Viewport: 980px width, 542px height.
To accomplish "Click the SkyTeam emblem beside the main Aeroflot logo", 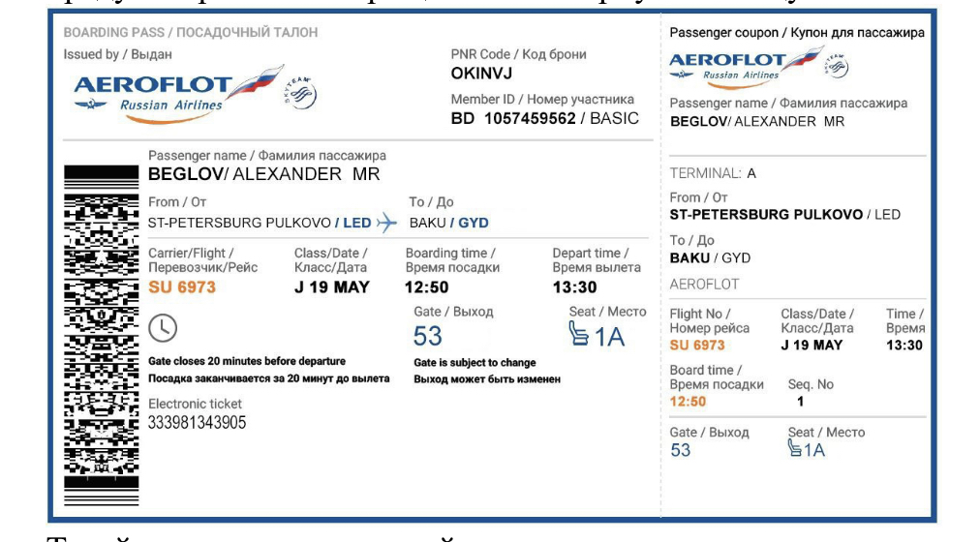I will click(301, 93).
